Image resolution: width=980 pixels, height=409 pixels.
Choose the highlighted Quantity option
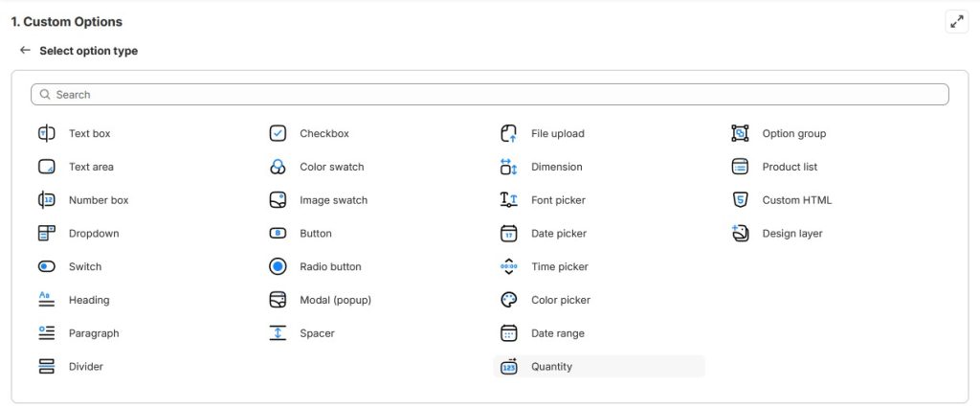551,367
